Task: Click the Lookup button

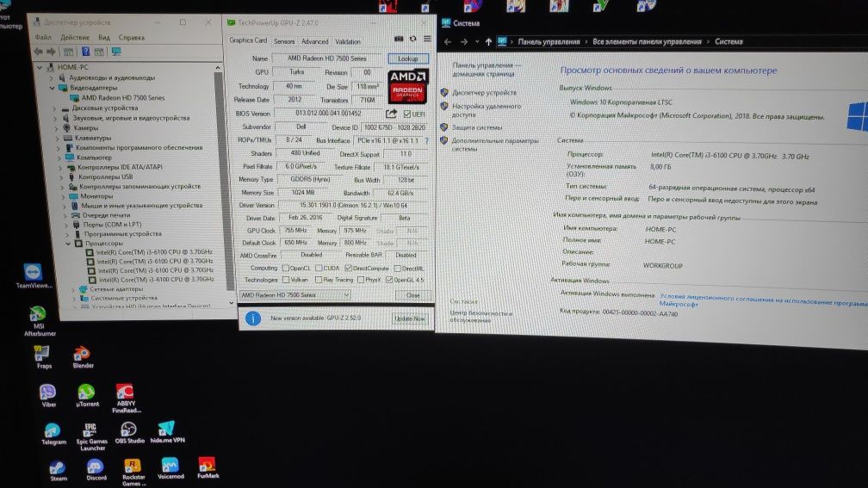Action: (408, 59)
